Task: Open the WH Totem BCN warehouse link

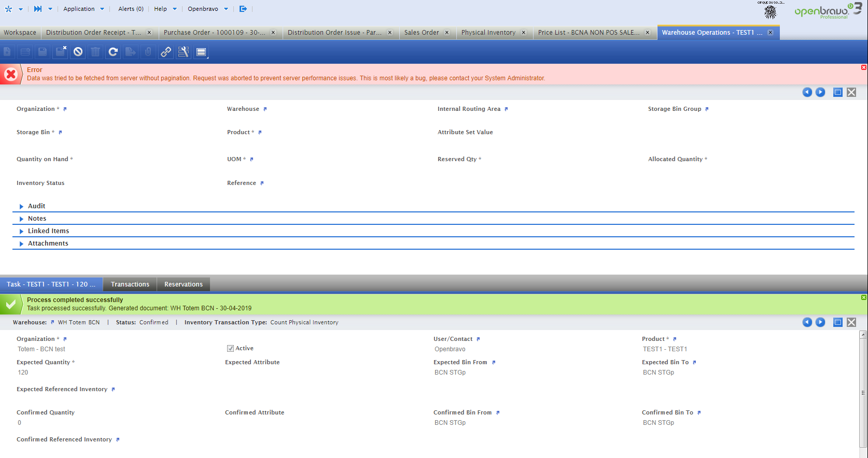Action: pyautogui.click(x=78, y=322)
